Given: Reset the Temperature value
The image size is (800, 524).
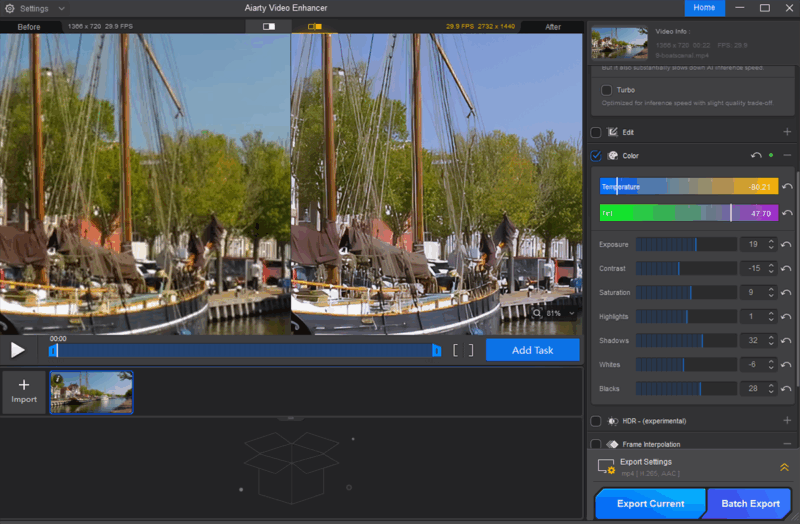Looking at the screenshot, I should click(788, 187).
